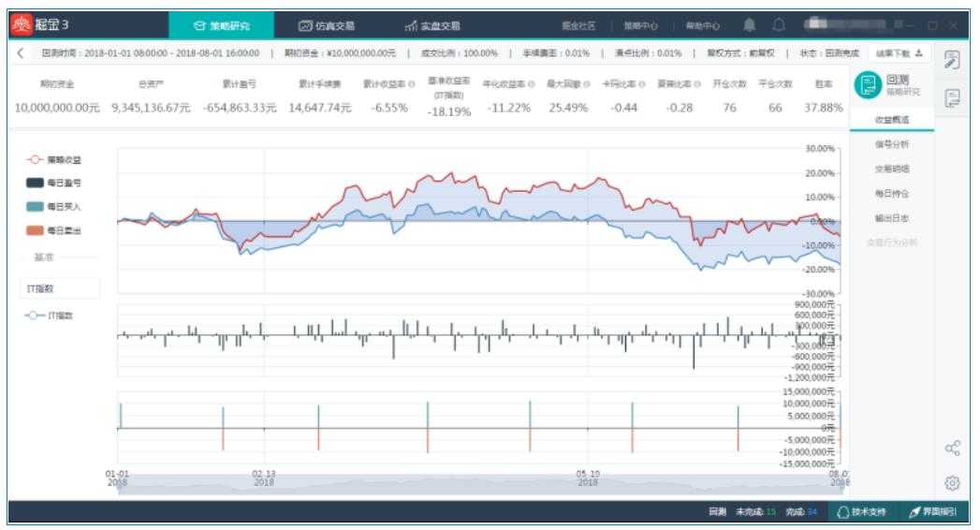Image resolution: width=980 pixels, height=530 pixels.
Task: Click the 05-10 2018 axis date marker
Action: (x=588, y=478)
